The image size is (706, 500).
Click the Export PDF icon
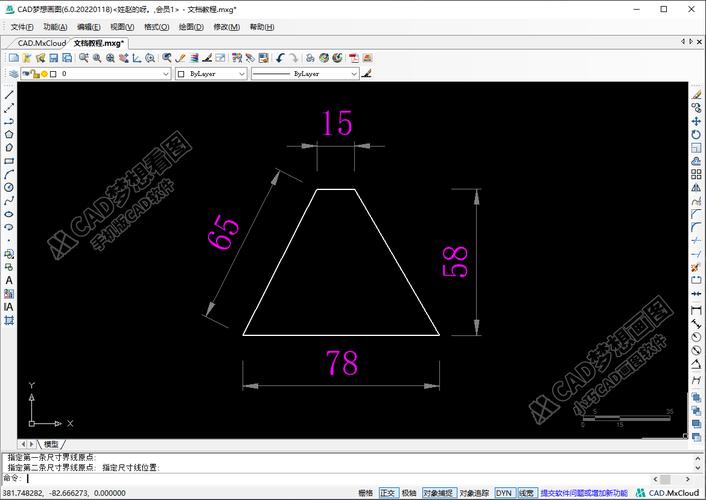(x=354, y=58)
